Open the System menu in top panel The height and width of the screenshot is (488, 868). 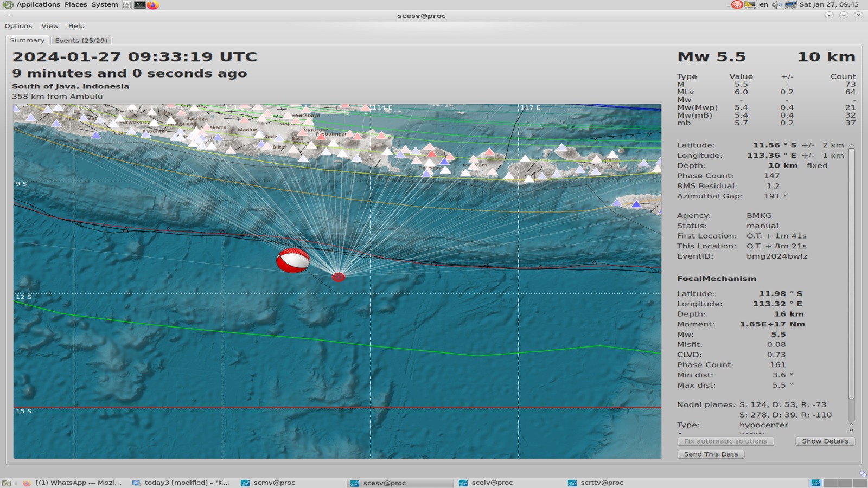(x=105, y=4)
